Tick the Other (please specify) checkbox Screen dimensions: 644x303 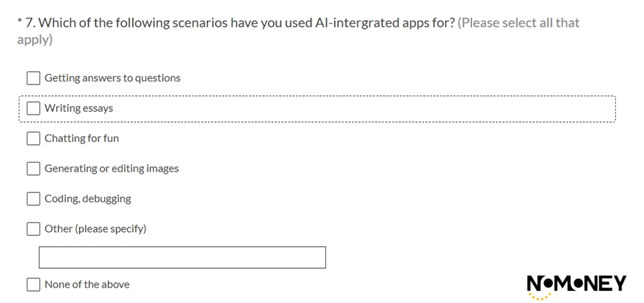click(33, 229)
